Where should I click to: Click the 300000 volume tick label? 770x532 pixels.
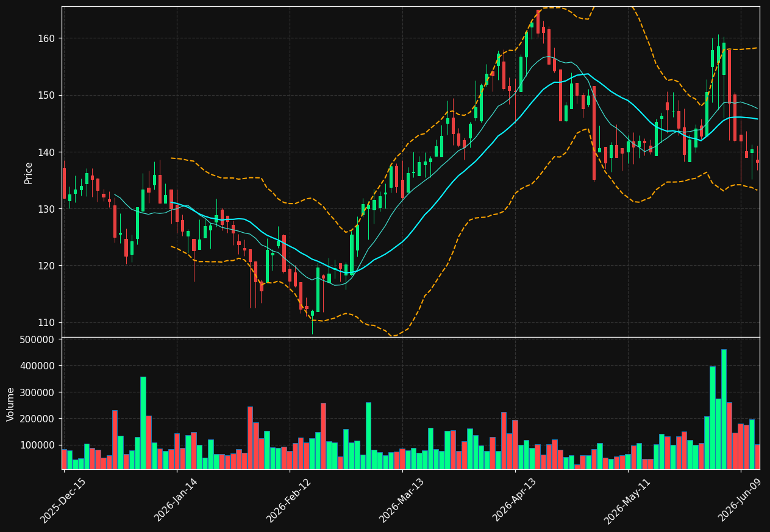click(38, 392)
